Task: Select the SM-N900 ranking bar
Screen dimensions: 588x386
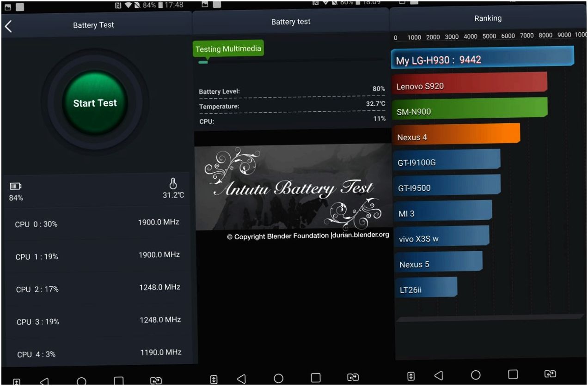Action: 469,109
